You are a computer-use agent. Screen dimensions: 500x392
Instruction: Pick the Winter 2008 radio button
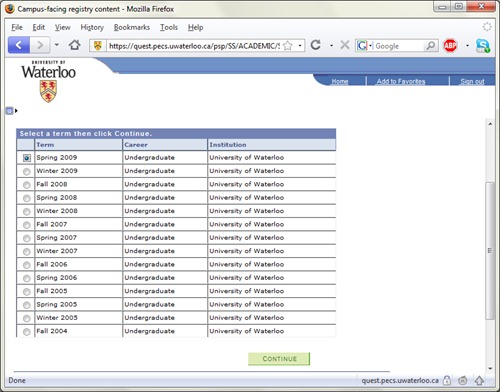(27, 211)
